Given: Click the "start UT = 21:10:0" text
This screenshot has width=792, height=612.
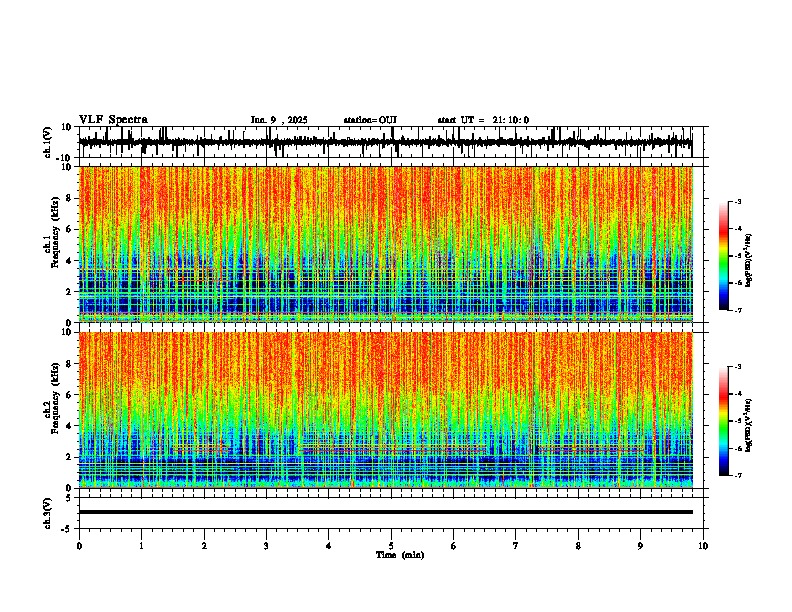Looking at the screenshot, I should click(483, 120).
